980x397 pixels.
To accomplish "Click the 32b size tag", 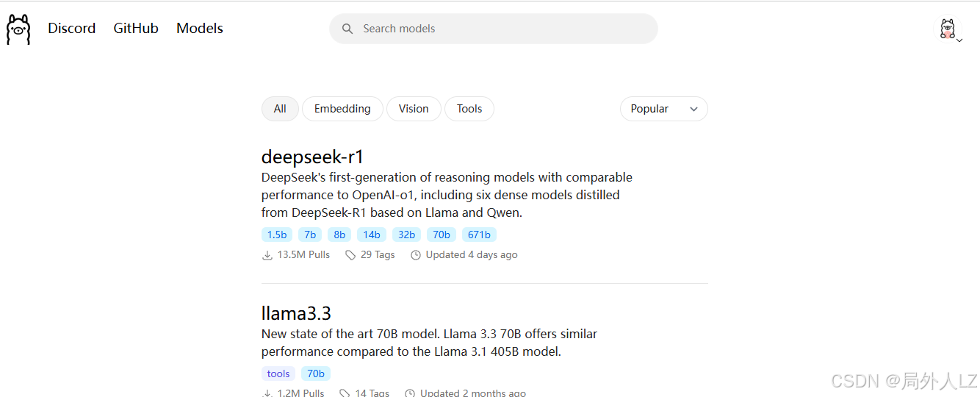I will click(x=406, y=235).
